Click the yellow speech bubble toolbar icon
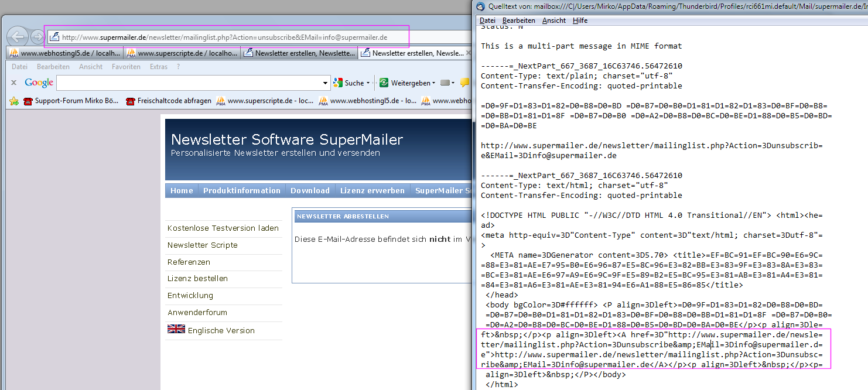Viewport: 868px width, 390px height. coord(465,83)
